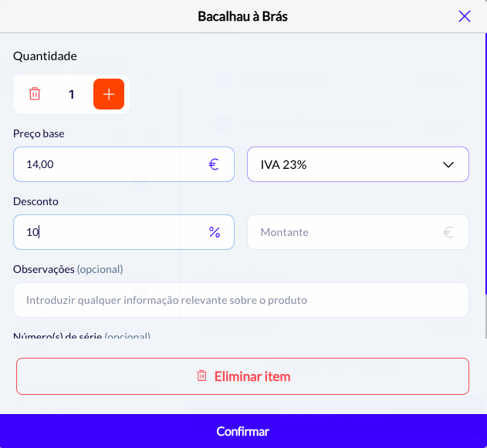Click the trash icon in quantity stepper

tap(35, 94)
